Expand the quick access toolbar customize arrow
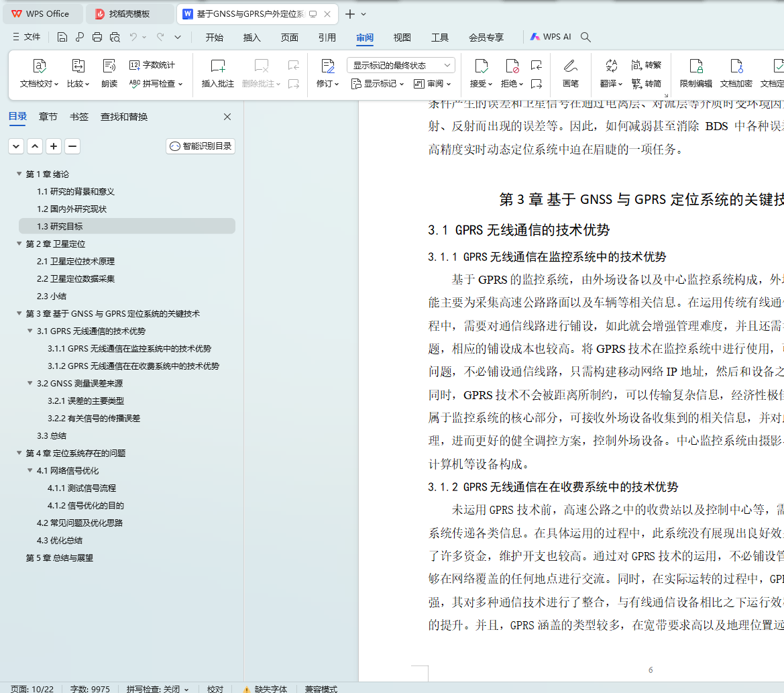The width and height of the screenshot is (784, 693). click(178, 37)
